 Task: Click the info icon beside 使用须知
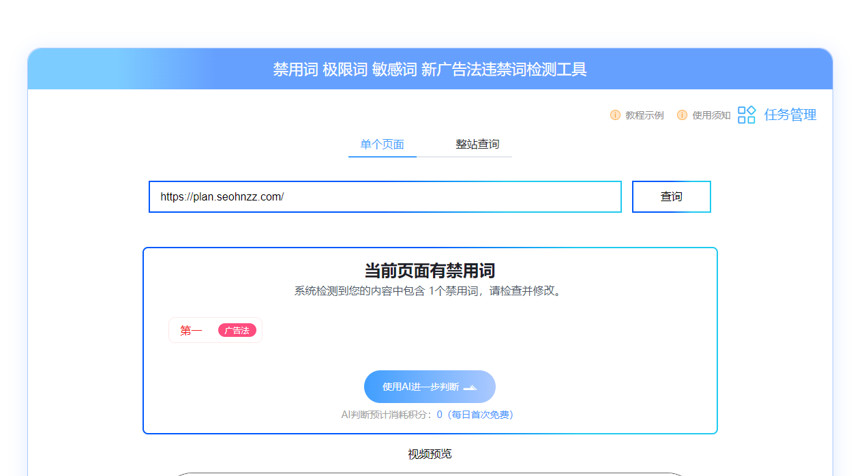(682, 115)
